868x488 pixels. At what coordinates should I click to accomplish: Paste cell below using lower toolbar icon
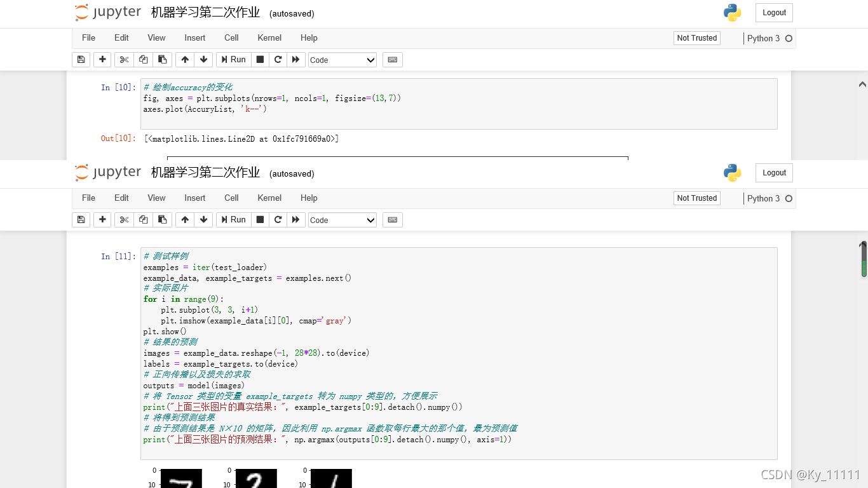(x=162, y=220)
